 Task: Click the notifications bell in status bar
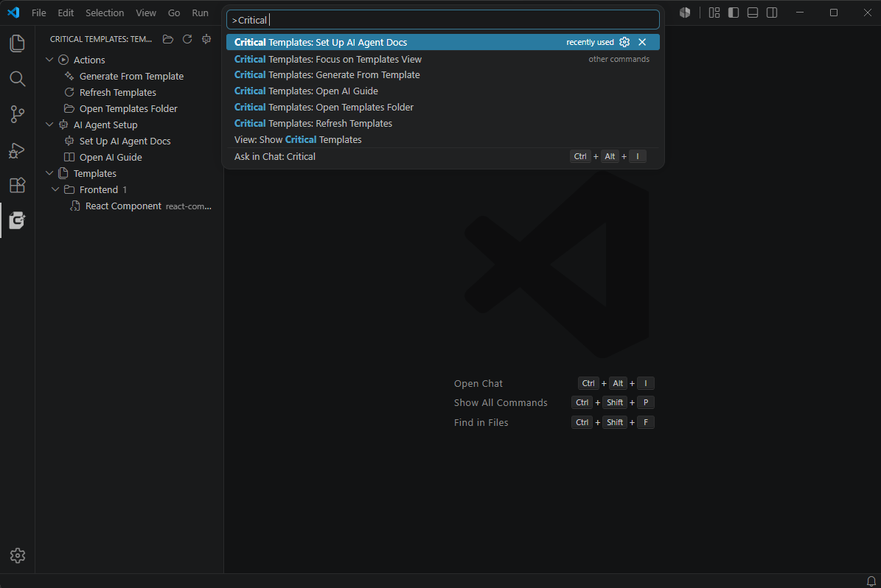pyautogui.click(x=871, y=581)
